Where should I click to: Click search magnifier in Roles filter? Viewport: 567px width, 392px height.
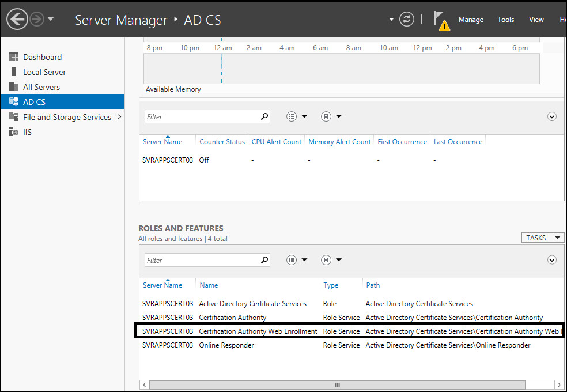[264, 260]
